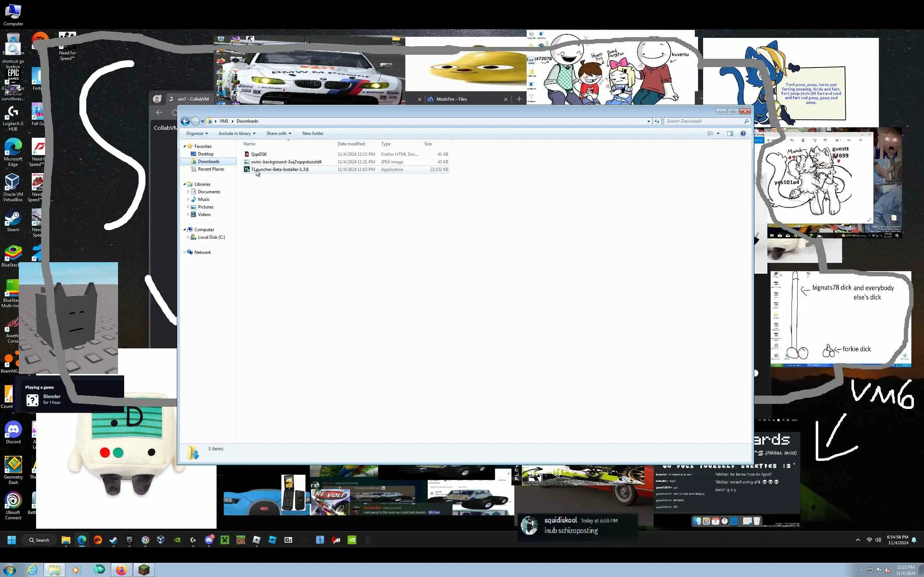Open view options dropdown arrow
The width and height of the screenshot is (924, 577).
pyautogui.click(x=718, y=133)
